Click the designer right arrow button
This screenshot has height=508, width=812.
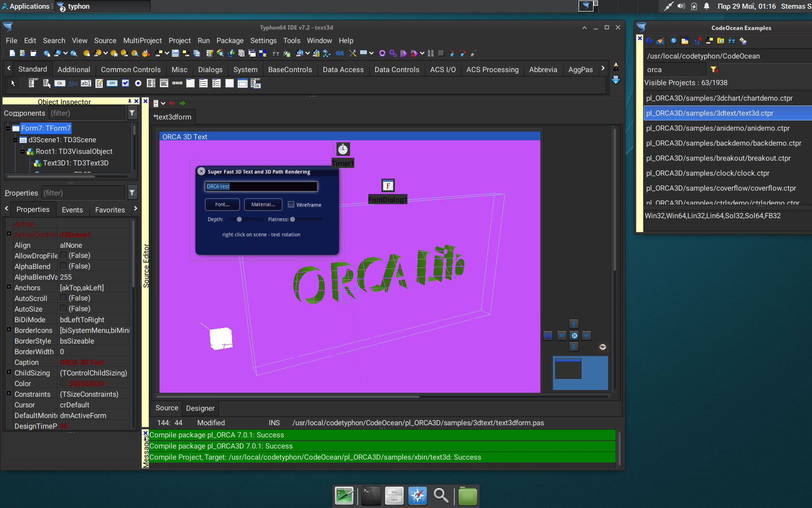(x=586, y=335)
